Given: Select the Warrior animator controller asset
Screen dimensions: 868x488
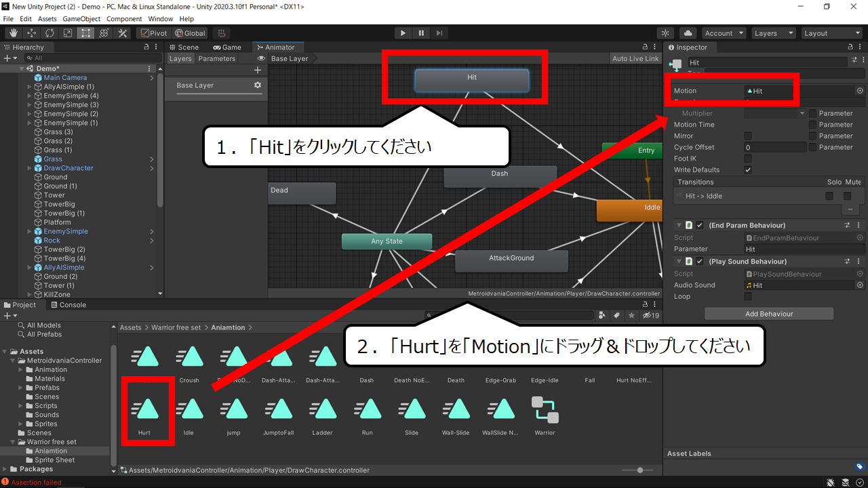Looking at the screenshot, I should point(545,415).
